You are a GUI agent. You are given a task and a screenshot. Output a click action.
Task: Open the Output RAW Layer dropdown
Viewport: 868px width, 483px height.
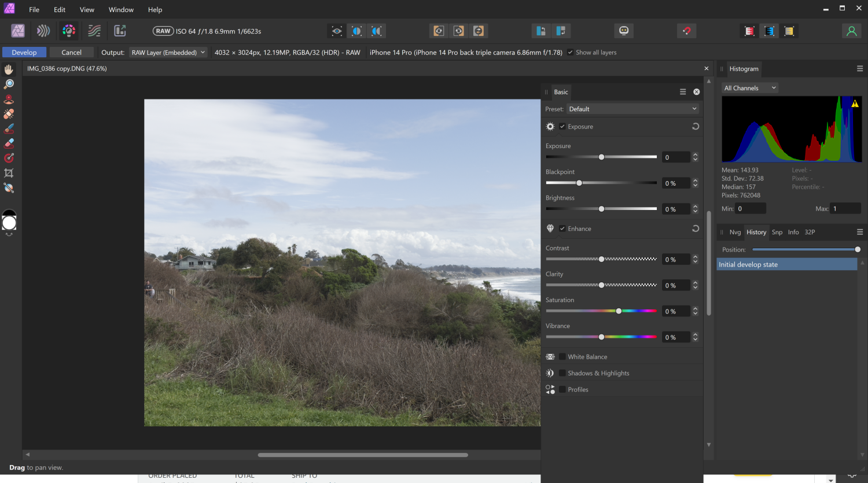168,52
